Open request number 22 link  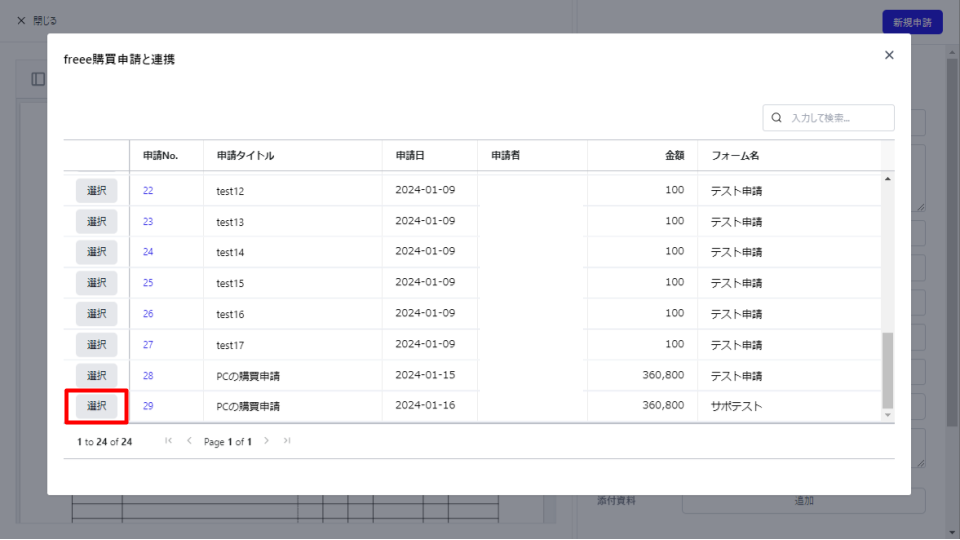click(148, 190)
